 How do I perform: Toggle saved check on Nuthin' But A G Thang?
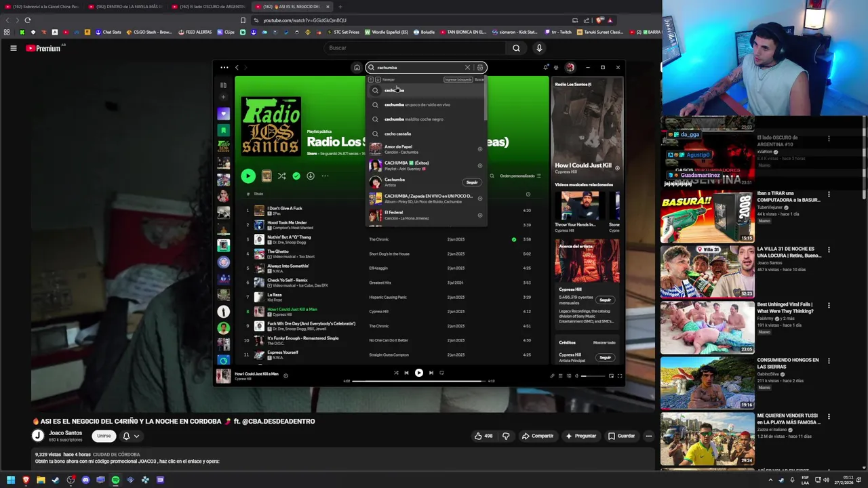[x=514, y=239]
